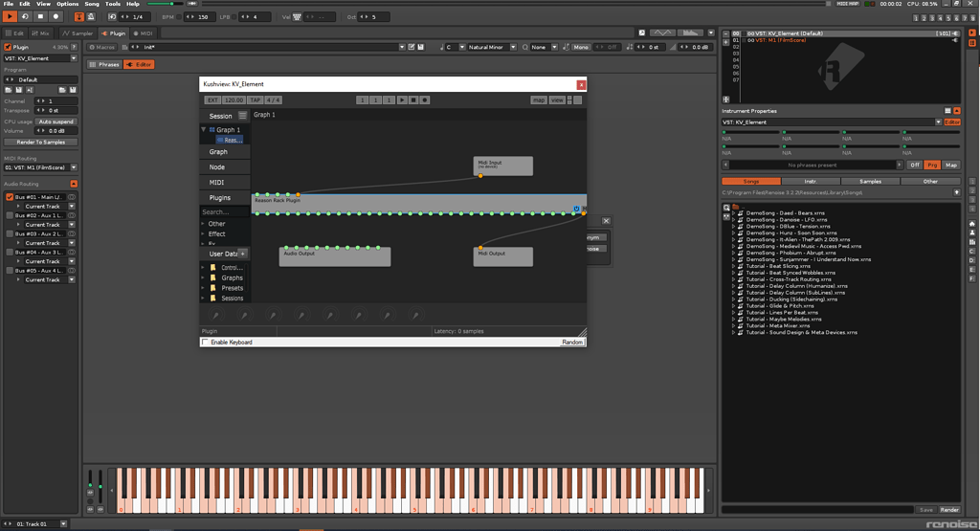Adjust the first N/A macro slider
The width and height of the screenshot is (980, 531).
[x=750, y=132]
